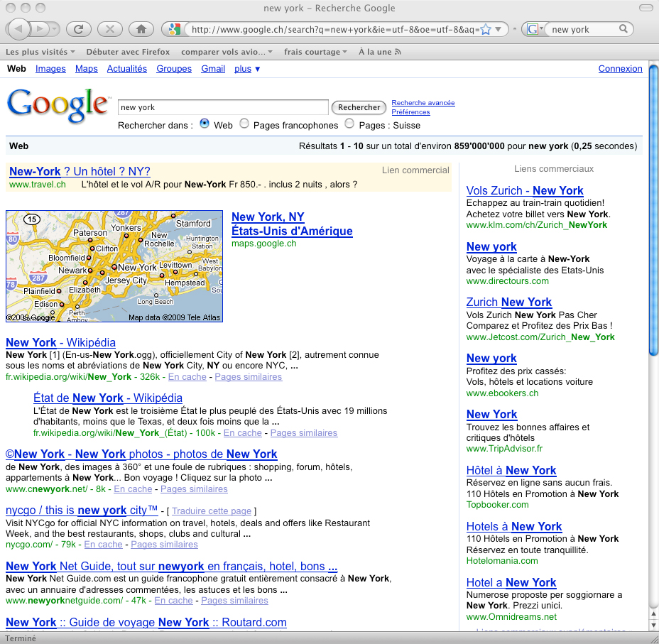Open Les plus visités bookmarks menu
Screen dimensions: 659x644
(x=40, y=52)
